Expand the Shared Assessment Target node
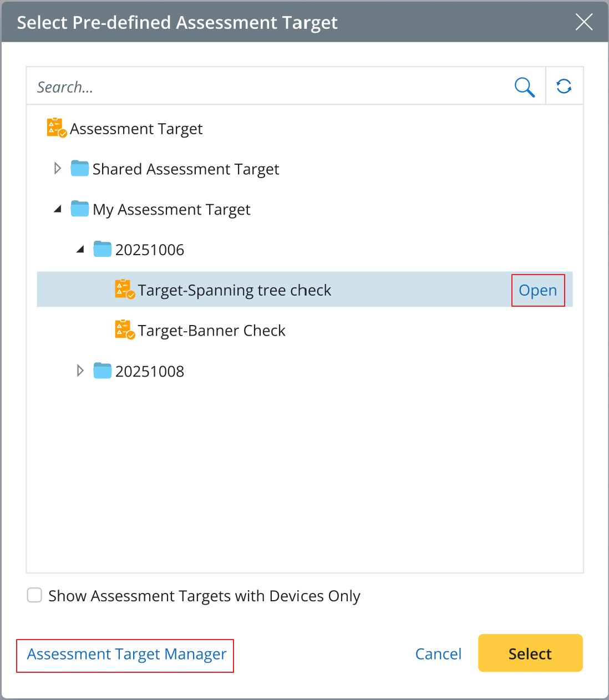The image size is (609, 700). [58, 169]
